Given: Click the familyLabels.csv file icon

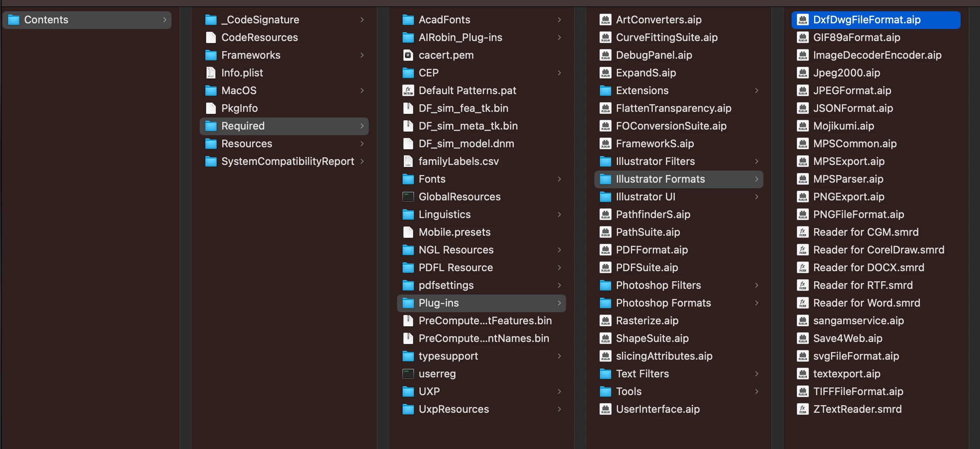Looking at the screenshot, I should click(408, 161).
